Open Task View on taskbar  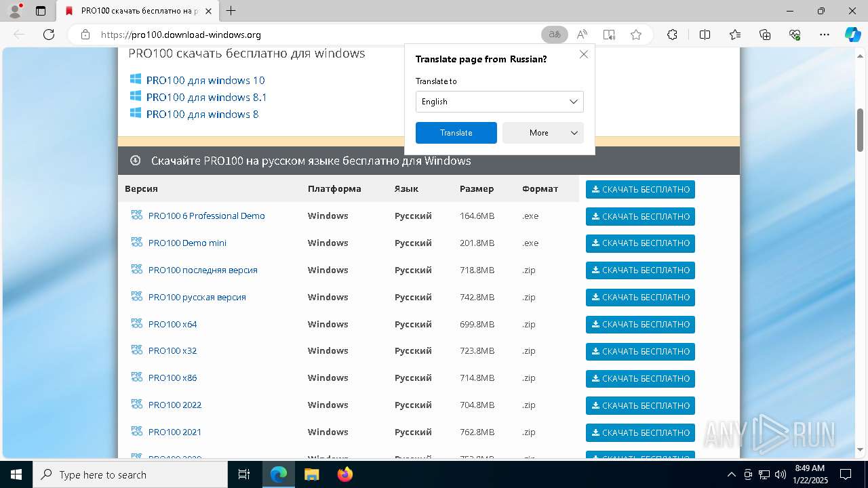245,474
